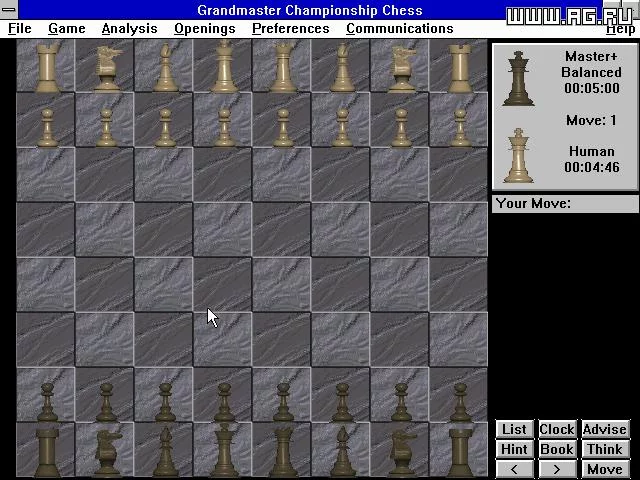Pick dark pawn in front of bottom-left rook
This screenshot has width=640, height=480.
click(x=47, y=402)
